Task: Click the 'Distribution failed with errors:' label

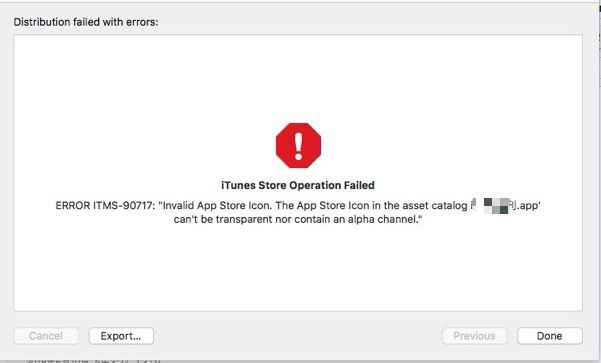Action: pos(86,22)
